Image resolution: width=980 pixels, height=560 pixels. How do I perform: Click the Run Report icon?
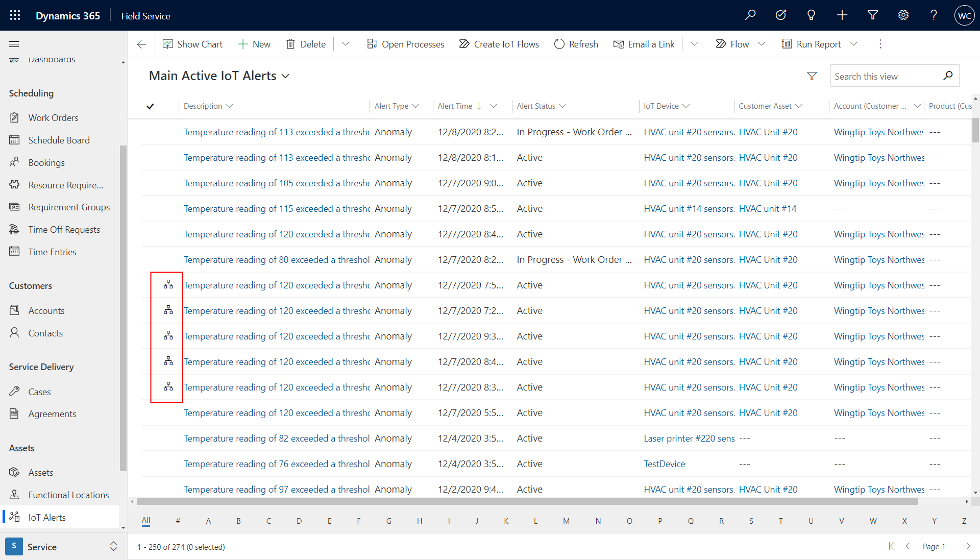786,44
